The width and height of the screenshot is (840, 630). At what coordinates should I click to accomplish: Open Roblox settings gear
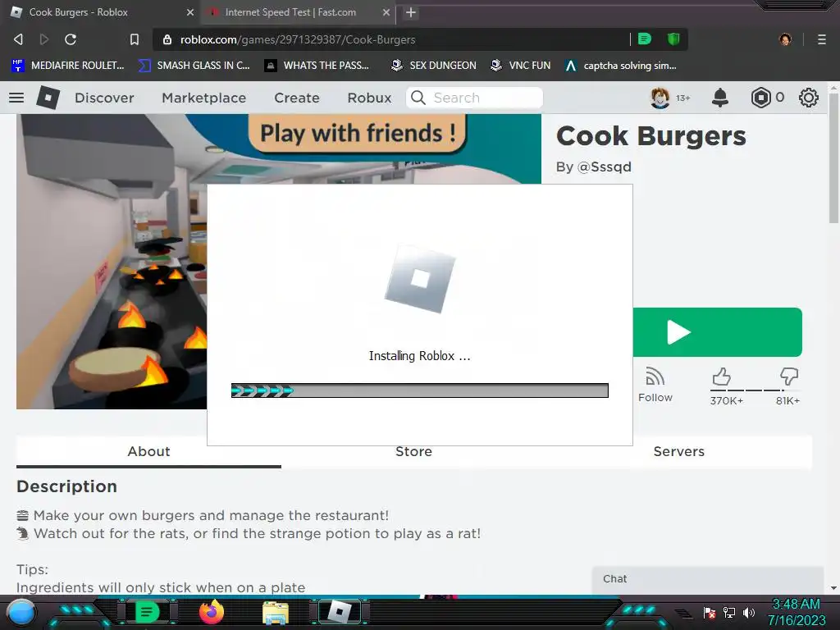tap(808, 98)
